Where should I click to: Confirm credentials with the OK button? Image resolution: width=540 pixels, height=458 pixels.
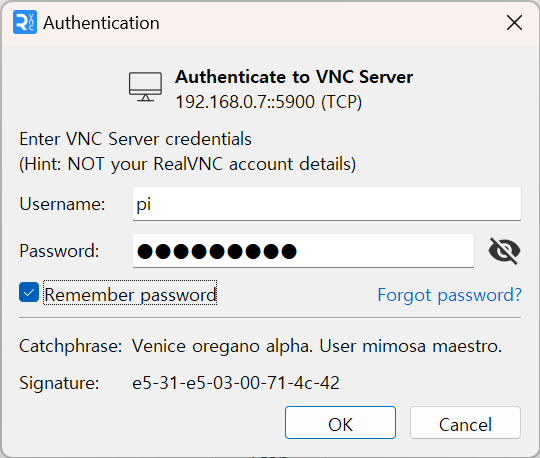point(340,423)
